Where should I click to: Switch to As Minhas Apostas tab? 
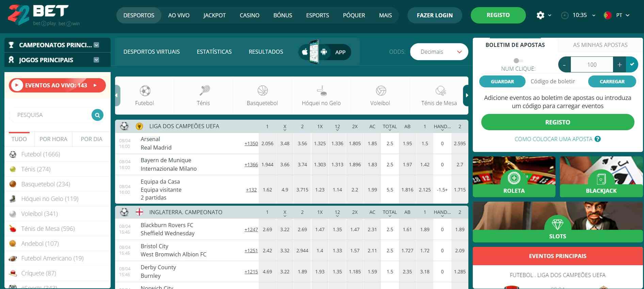coord(600,45)
